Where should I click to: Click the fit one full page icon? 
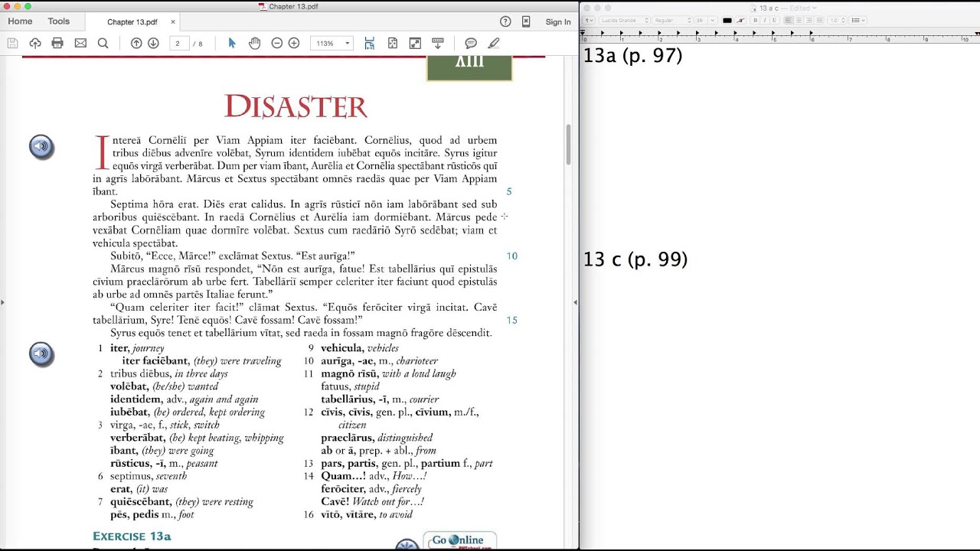[x=392, y=44]
